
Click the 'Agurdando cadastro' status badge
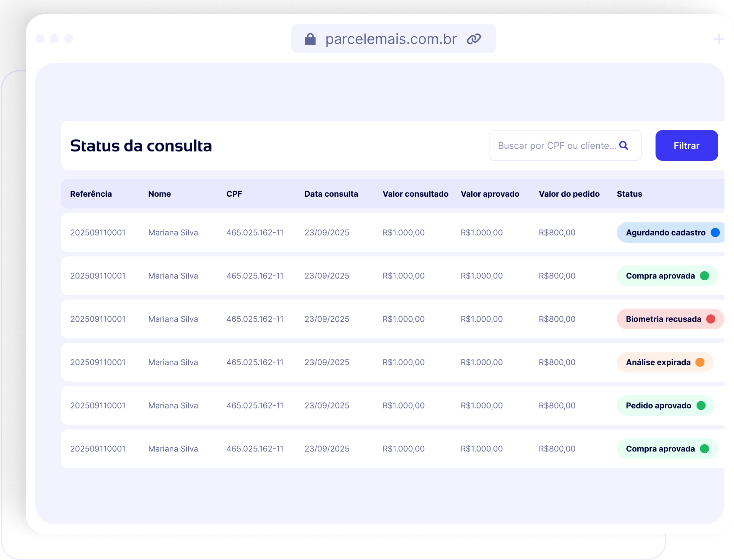(x=671, y=232)
